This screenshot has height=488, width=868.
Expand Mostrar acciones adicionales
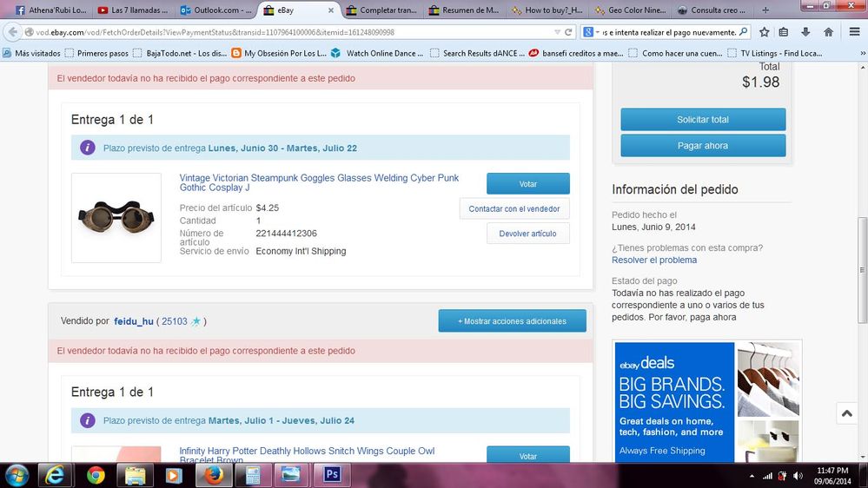click(512, 321)
